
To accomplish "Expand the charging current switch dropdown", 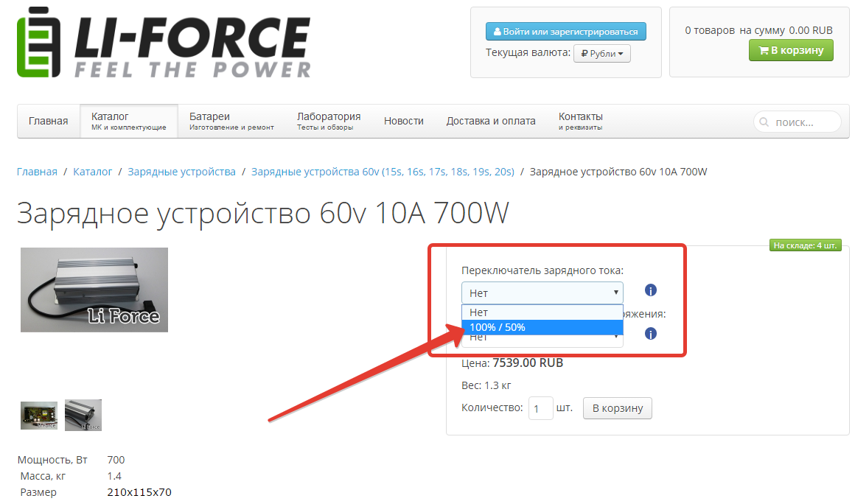I will (x=542, y=293).
